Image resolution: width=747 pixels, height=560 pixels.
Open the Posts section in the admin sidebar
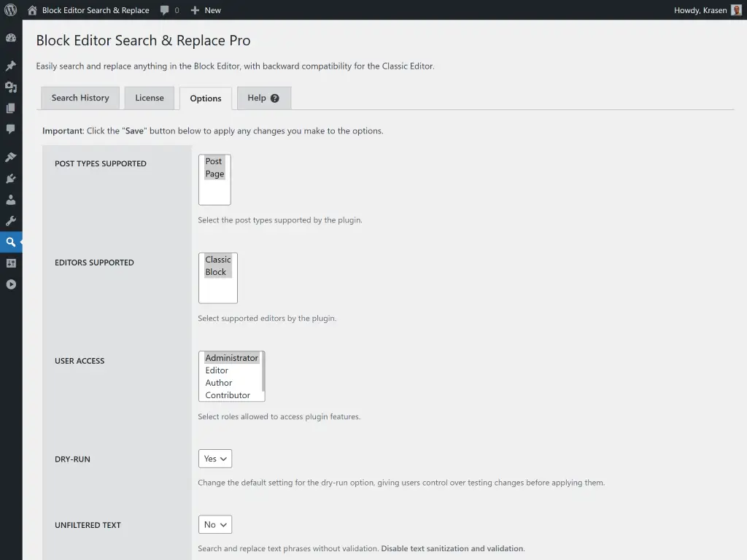(11, 65)
